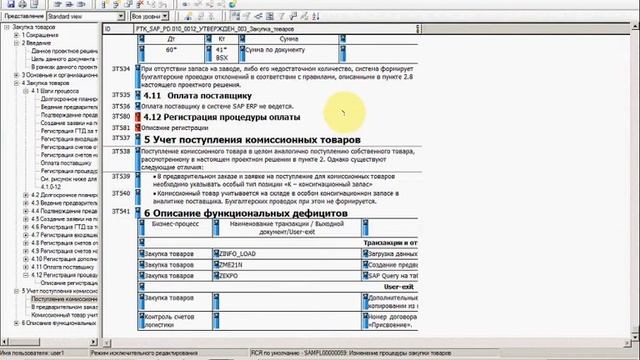640x360 pixels.
Task: Click the tree panel horizontal scrollbar thumb
Action: coord(24,342)
